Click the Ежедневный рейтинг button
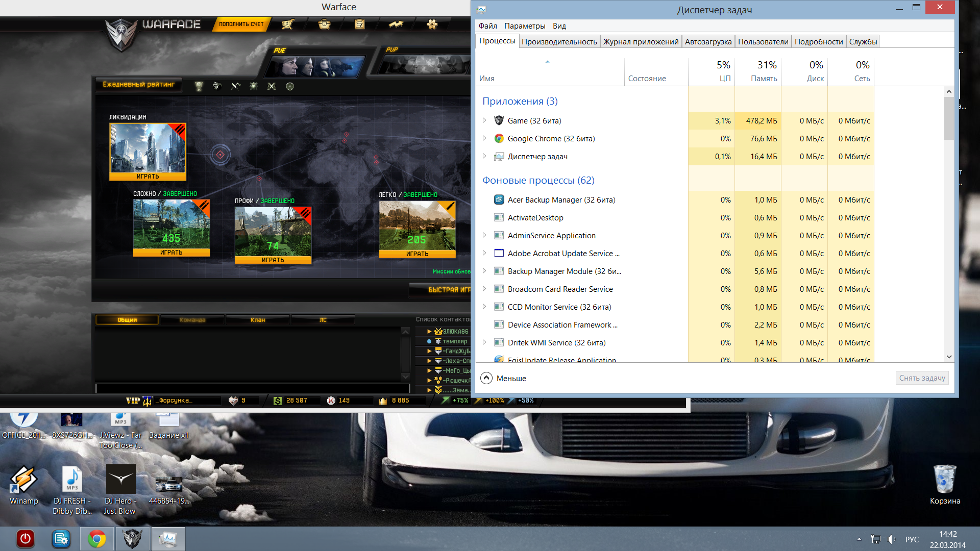Image resolution: width=980 pixels, height=551 pixels. point(138,85)
